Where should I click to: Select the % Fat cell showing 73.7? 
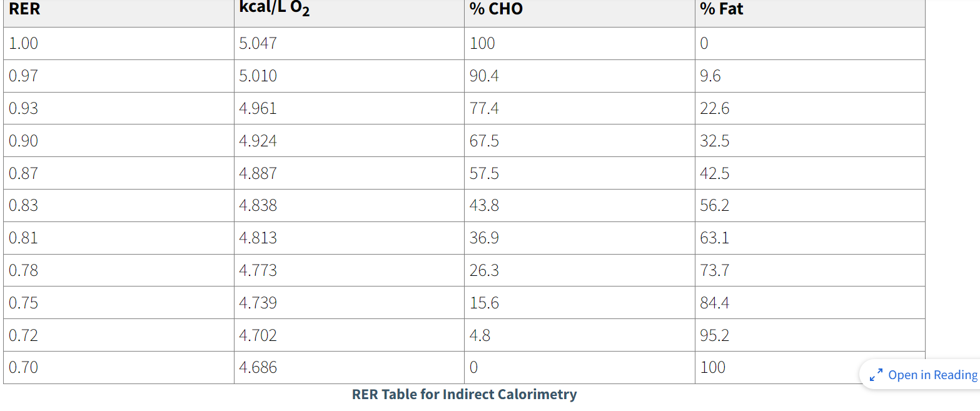click(x=714, y=271)
